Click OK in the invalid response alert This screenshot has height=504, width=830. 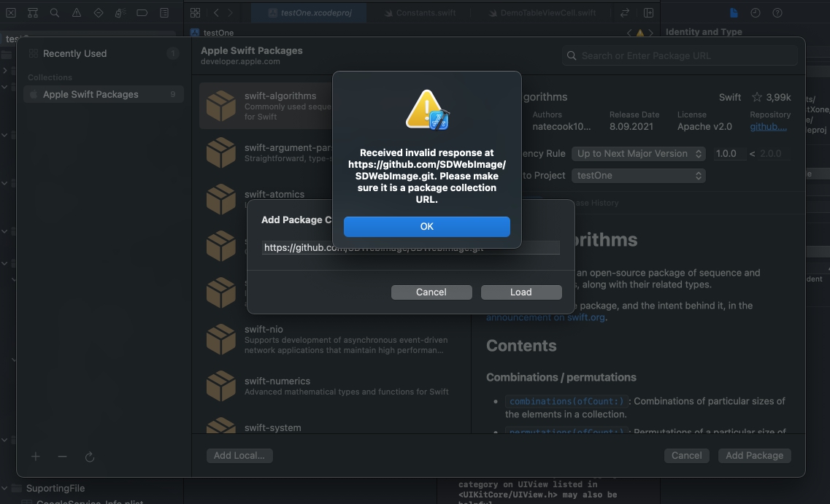point(426,226)
